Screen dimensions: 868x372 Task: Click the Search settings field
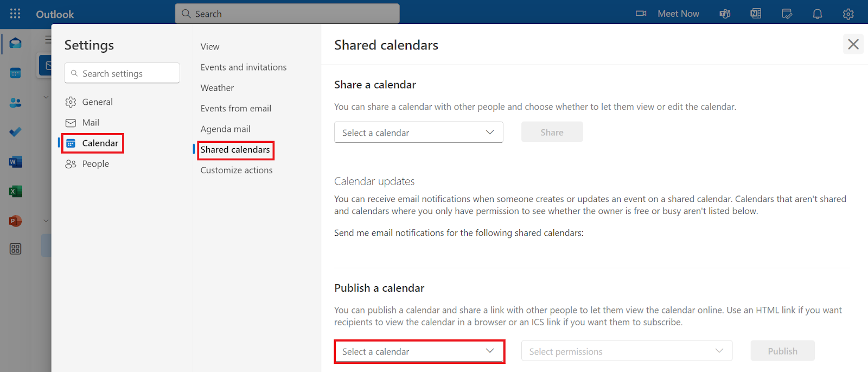(x=122, y=73)
